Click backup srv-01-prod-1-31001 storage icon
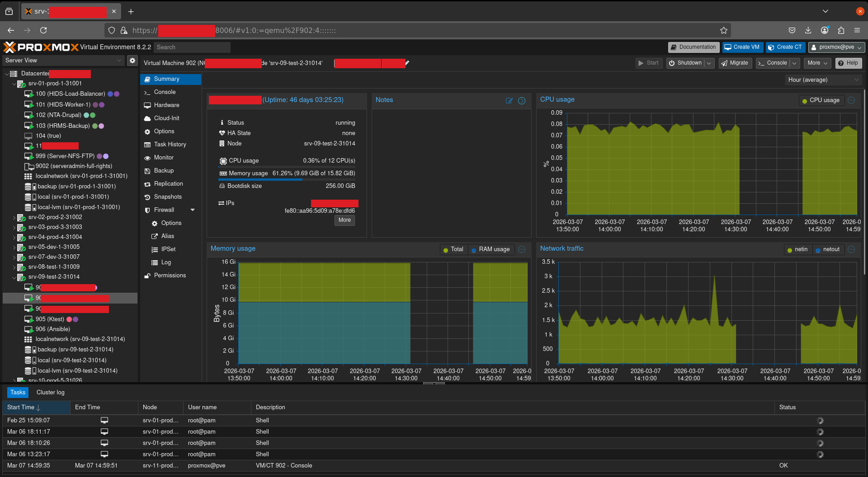The width and height of the screenshot is (868, 477). (30, 187)
